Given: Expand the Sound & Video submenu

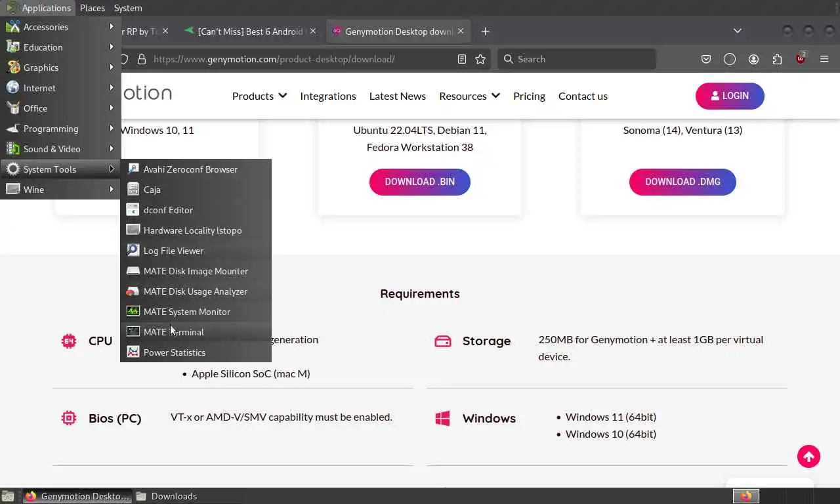Looking at the screenshot, I should tap(60, 149).
